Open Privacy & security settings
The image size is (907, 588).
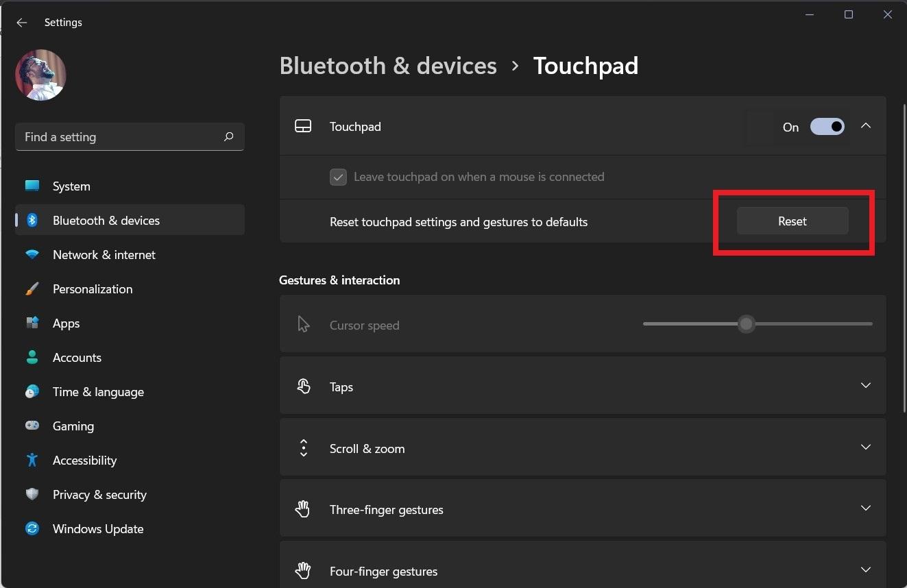tap(99, 495)
